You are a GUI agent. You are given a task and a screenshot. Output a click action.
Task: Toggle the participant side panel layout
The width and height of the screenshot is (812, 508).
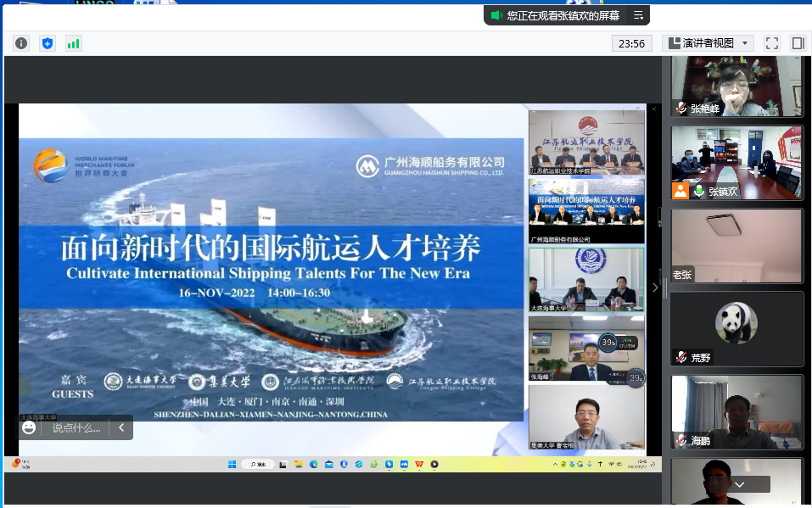coord(798,43)
